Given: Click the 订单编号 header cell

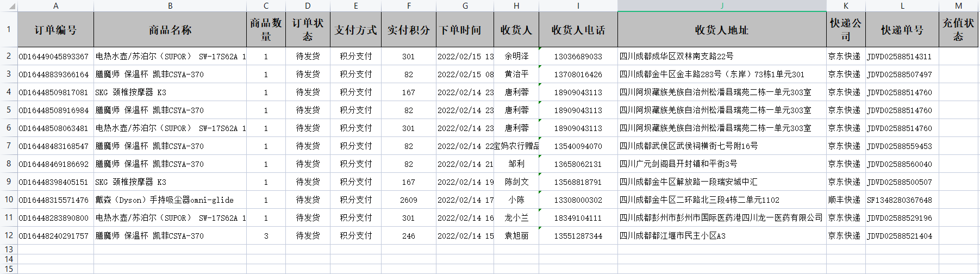Looking at the screenshot, I should click(55, 29).
